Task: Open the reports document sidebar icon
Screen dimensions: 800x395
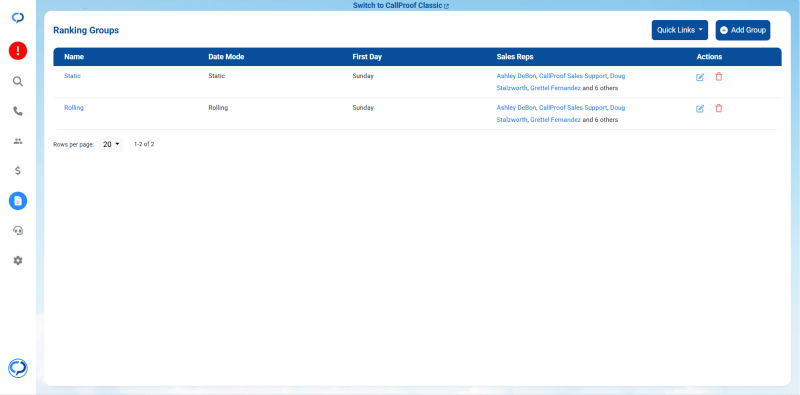Action: point(18,201)
